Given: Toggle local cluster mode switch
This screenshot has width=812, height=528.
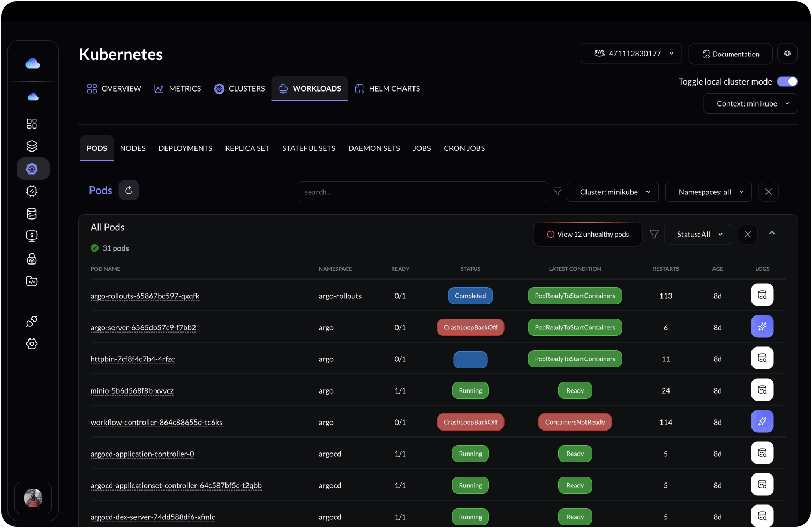Looking at the screenshot, I should click(787, 81).
